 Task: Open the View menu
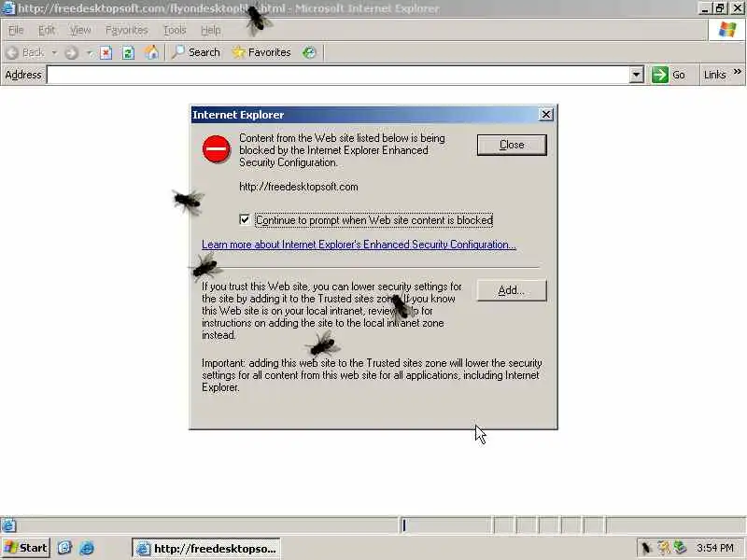pyautogui.click(x=80, y=30)
